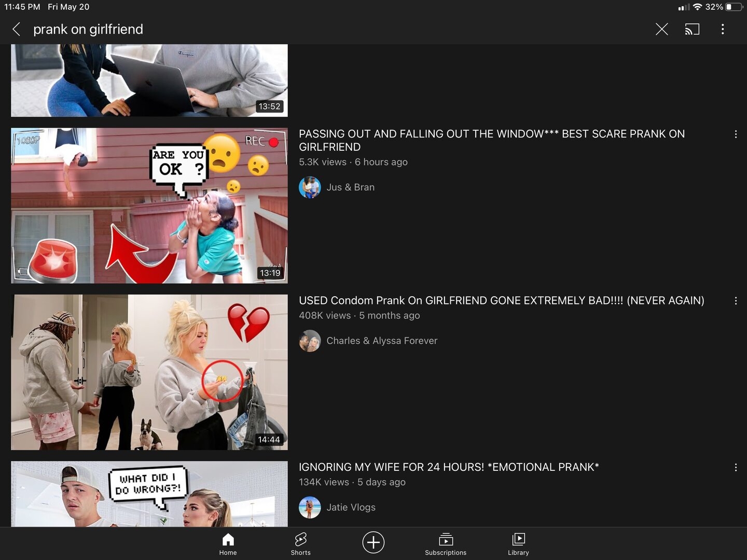Play the ARE YOU OK thumbnail video
The image size is (747, 560).
[149, 205]
